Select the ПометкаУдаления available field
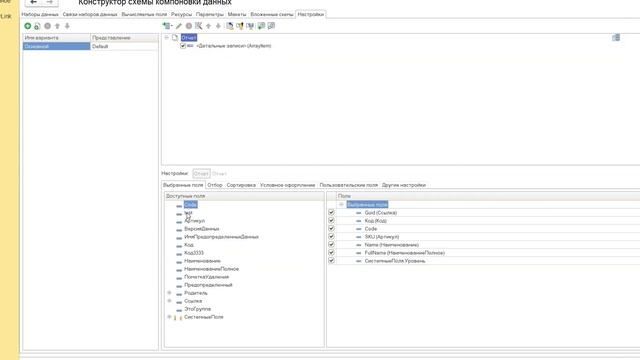Screen dimensions: 640x360 point(207,277)
